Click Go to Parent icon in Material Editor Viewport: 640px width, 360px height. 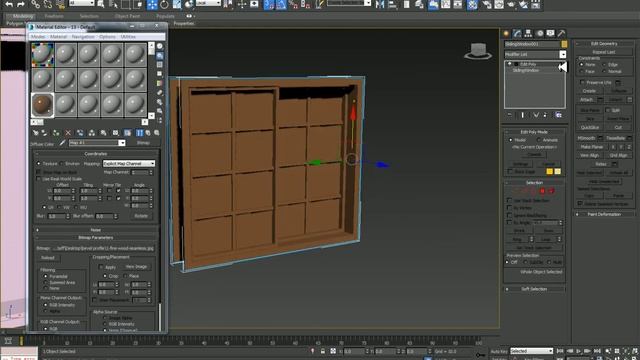point(148,133)
